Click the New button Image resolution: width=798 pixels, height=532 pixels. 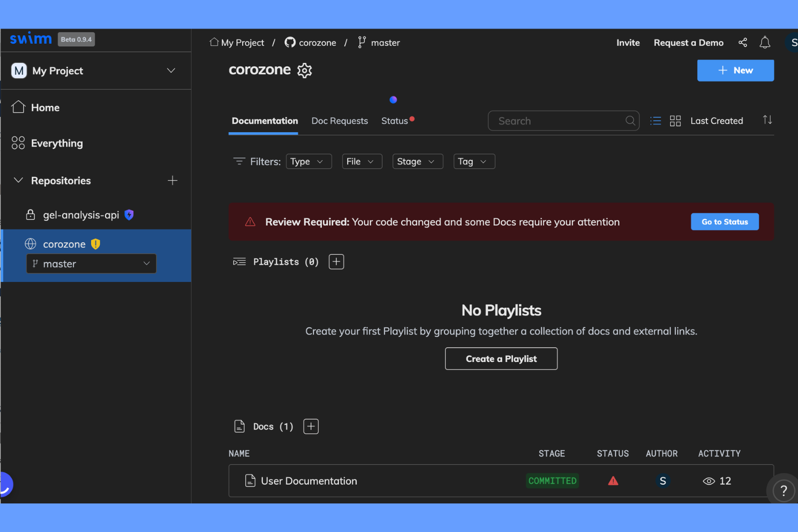[x=735, y=71]
